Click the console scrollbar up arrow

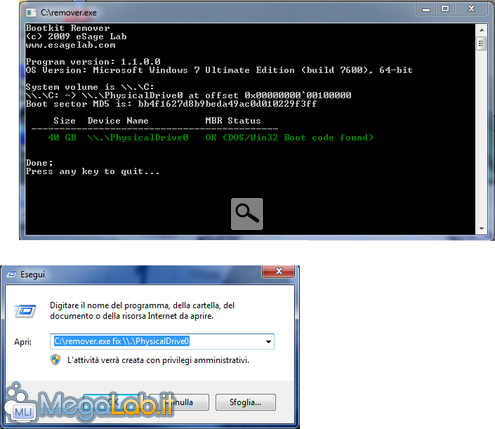point(481,30)
